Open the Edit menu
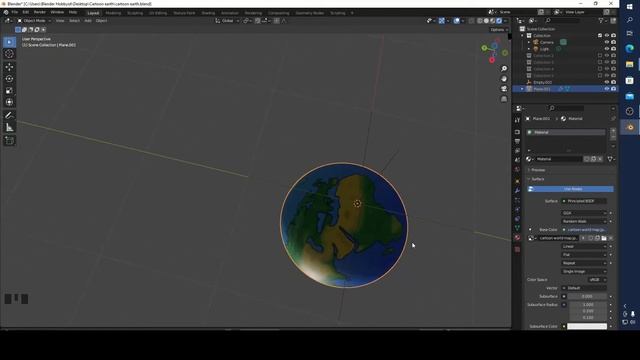Screen dimensions: 640x360 [26, 12]
